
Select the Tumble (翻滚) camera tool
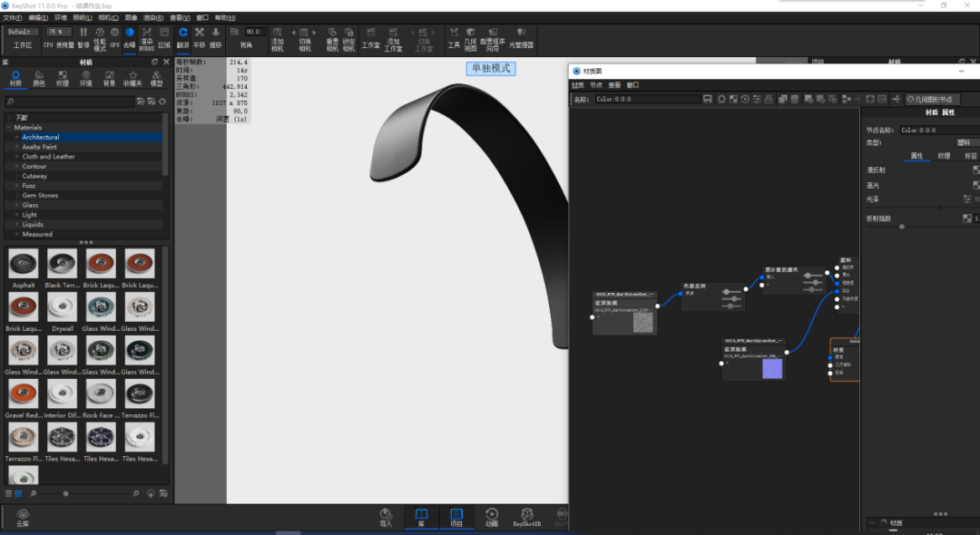(183, 37)
